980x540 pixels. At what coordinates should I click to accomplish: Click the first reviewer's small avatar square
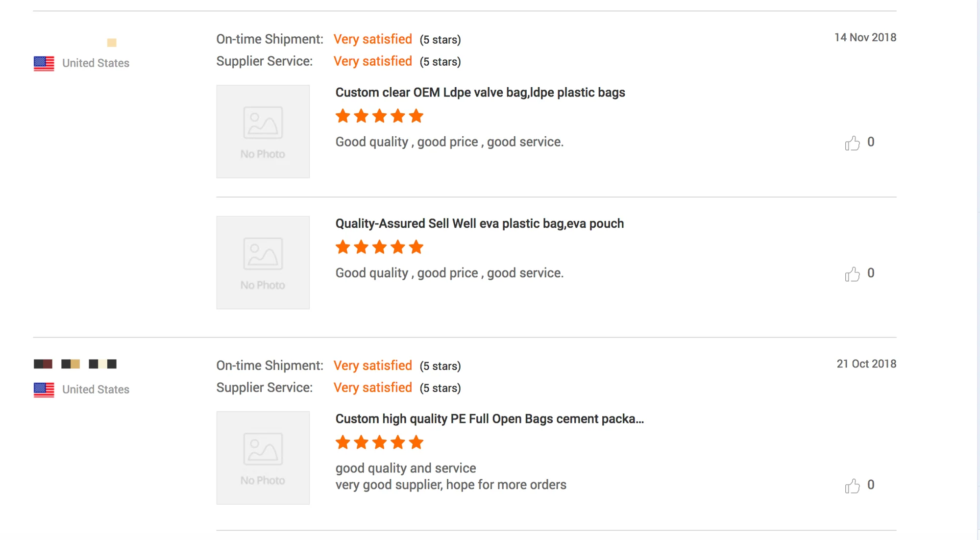click(x=112, y=43)
